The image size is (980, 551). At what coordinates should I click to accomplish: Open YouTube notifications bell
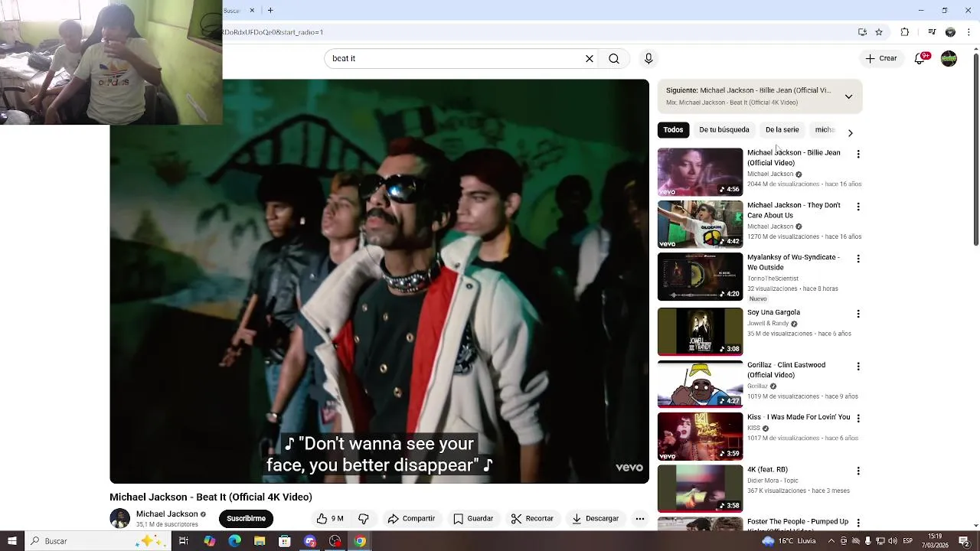920,58
